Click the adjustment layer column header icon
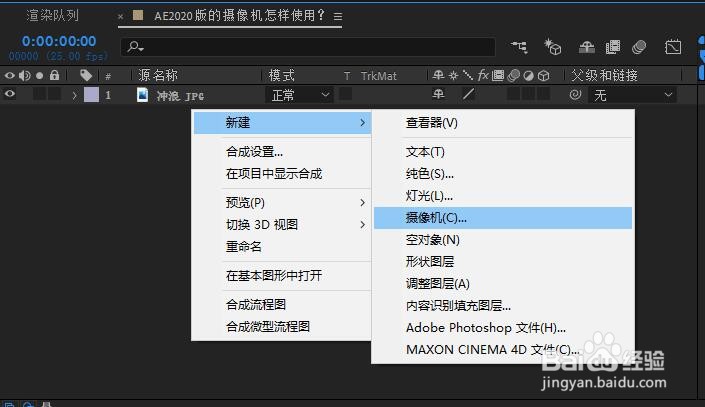 tap(529, 76)
